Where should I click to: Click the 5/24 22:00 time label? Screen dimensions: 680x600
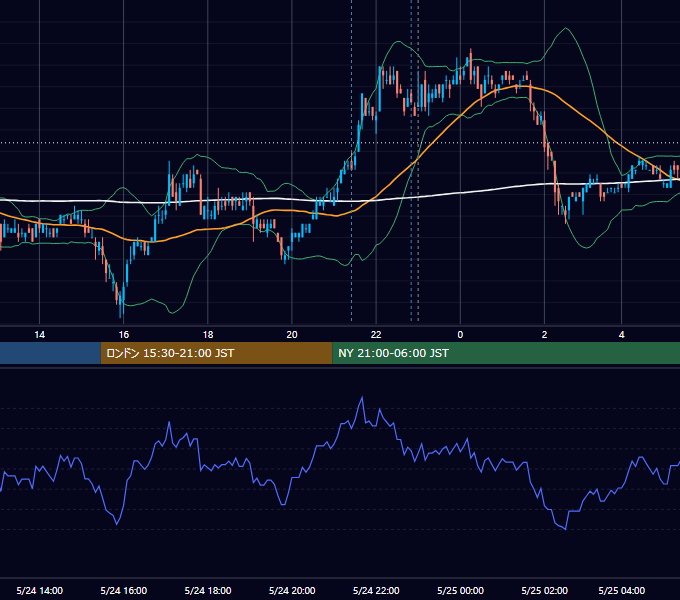[x=376, y=590]
